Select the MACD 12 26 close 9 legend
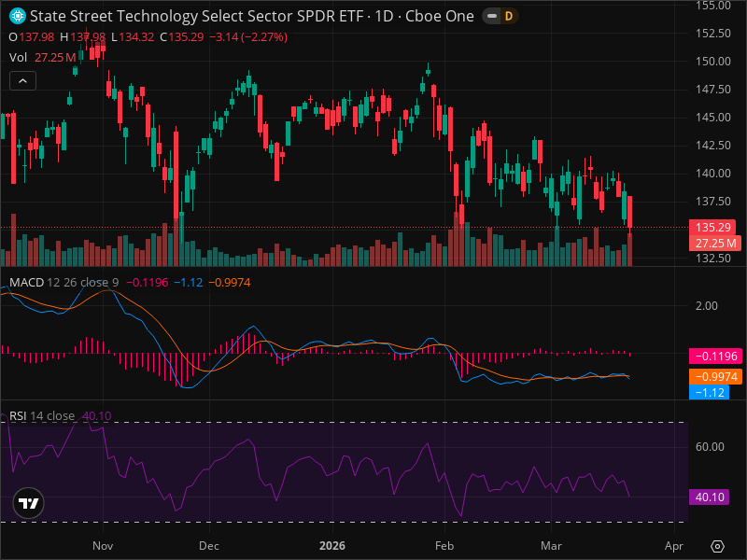 [63, 283]
